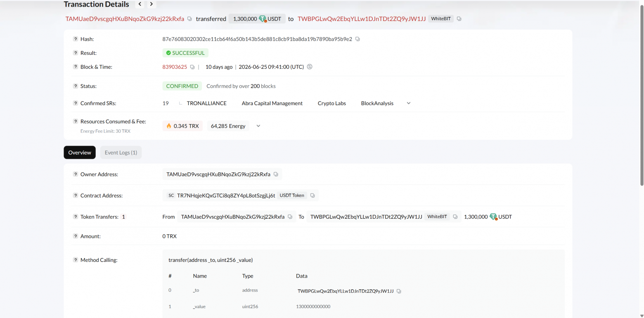The image size is (644, 318).
Task: Open help for Resources Consumed & Fee
Action: [76, 121]
